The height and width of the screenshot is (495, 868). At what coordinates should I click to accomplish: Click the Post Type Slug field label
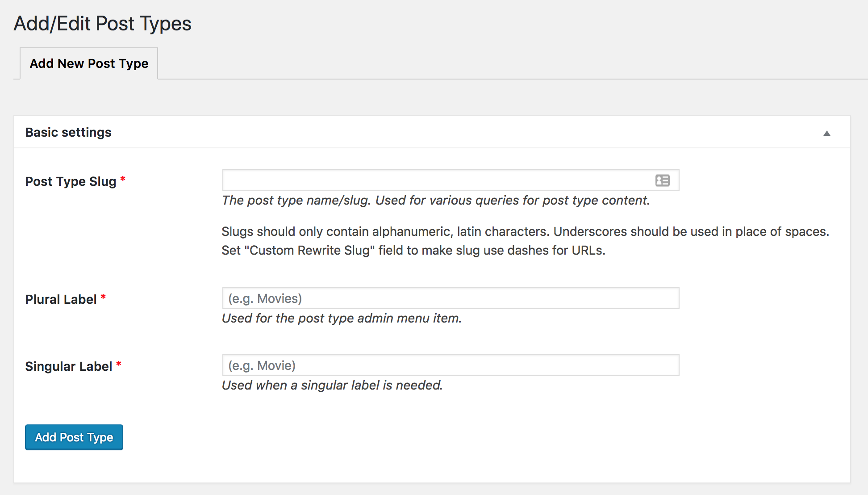71,181
